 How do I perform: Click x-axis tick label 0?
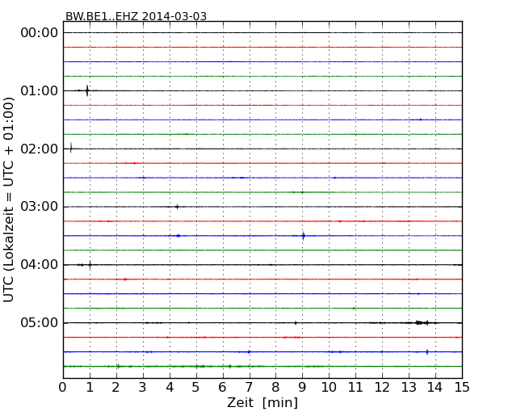point(63,388)
